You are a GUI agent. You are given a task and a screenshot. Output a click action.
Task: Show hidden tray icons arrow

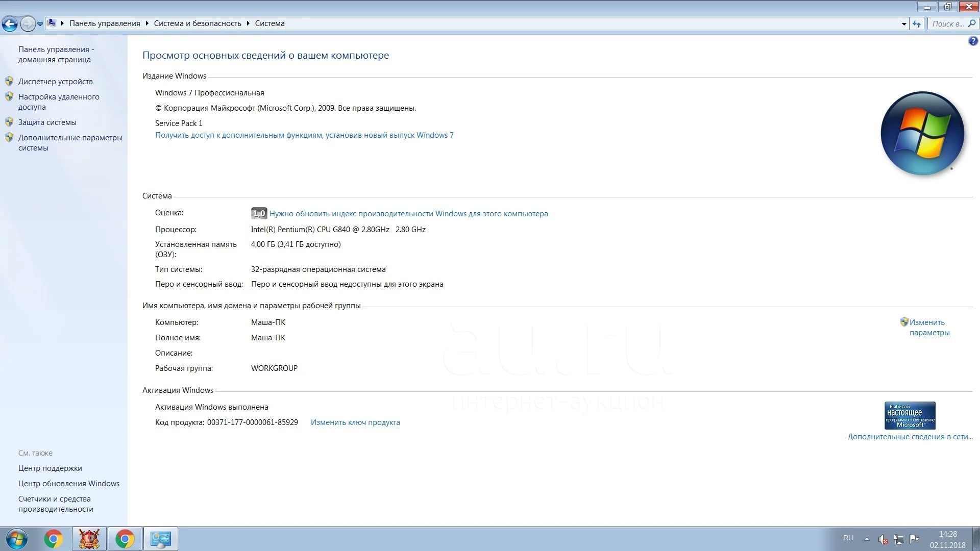point(867,539)
